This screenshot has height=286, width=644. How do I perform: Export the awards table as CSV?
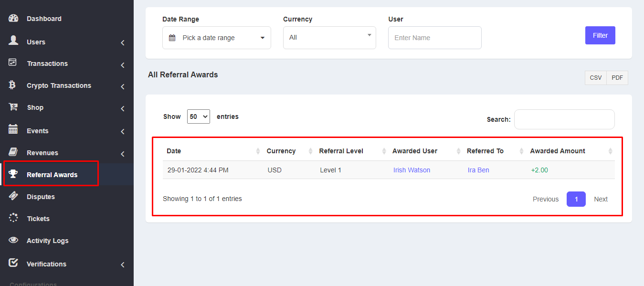tap(595, 78)
